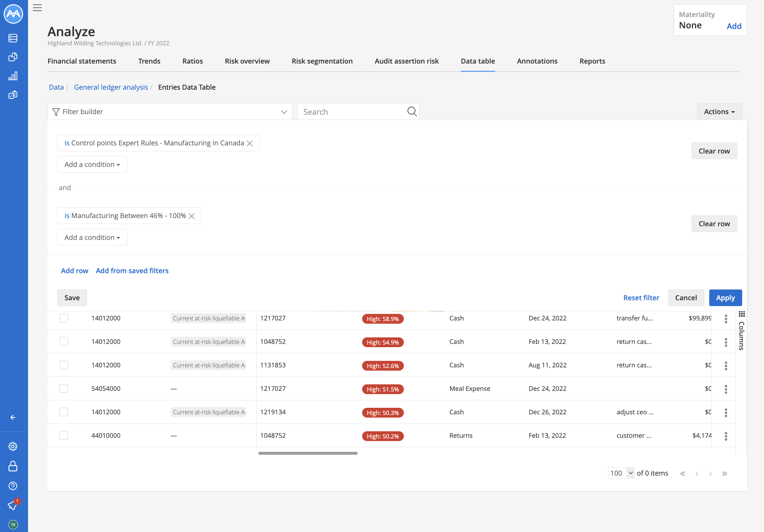
Task: Select checkbox for transaction 1219134 row
Action: (64, 412)
